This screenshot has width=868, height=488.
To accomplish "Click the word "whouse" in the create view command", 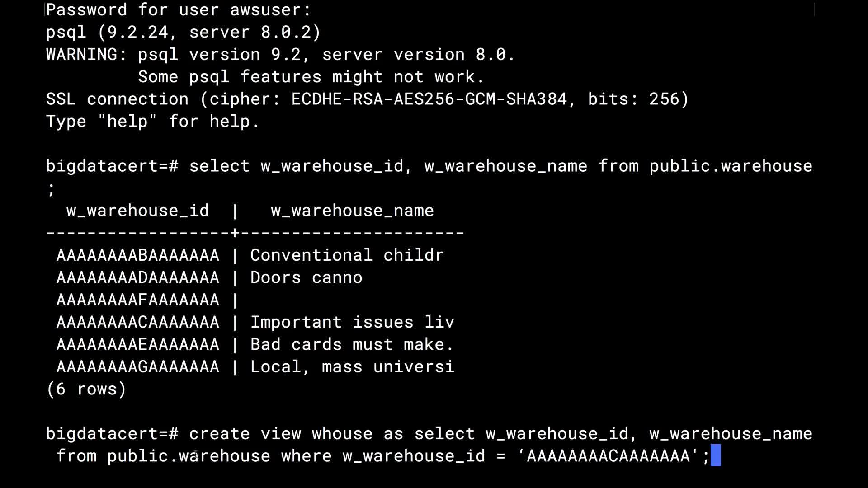I will coord(342,434).
